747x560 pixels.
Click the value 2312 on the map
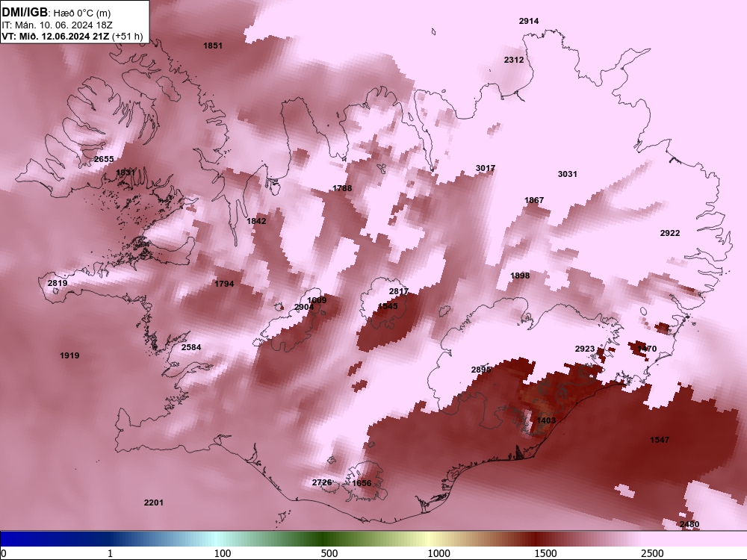pyautogui.click(x=514, y=60)
